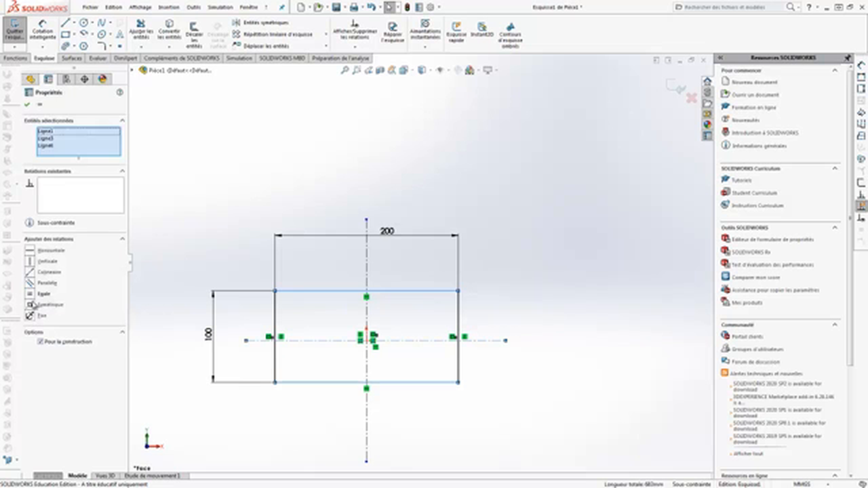Select the Entités symétriques mirror tool

pyautogui.click(x=260, y=22)
